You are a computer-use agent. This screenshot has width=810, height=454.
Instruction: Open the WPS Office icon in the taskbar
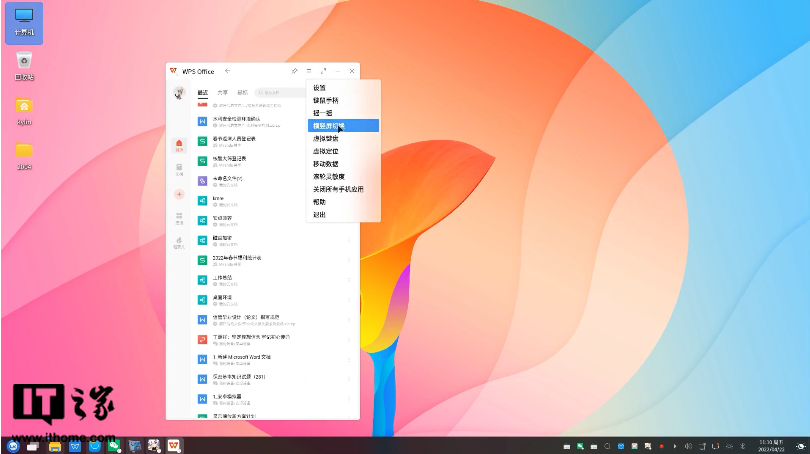174,446
